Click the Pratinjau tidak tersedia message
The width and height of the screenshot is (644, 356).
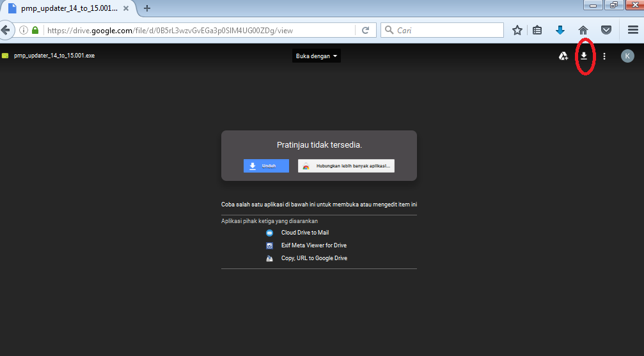click(319, 145)
